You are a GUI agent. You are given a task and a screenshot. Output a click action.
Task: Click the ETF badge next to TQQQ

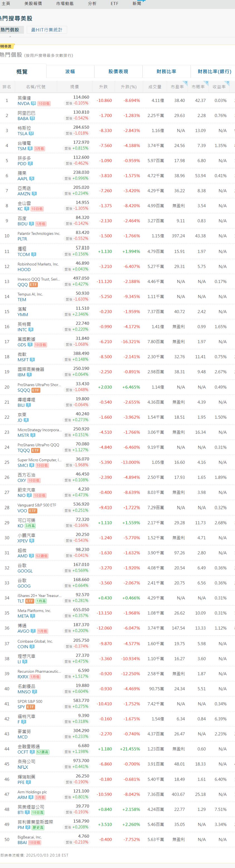tap(35, 450)
